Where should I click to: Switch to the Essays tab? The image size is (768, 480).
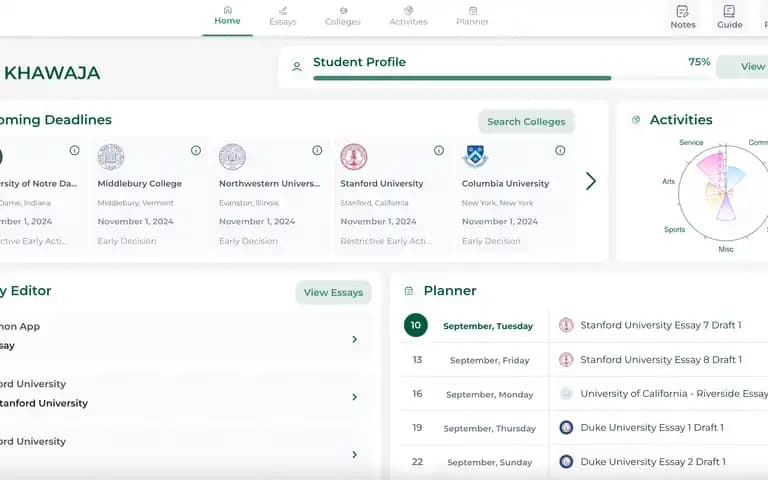[x=283, y=16]
